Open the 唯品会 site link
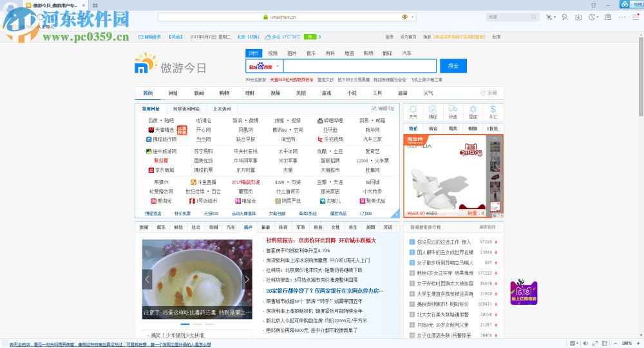Screen dimensions: 644x348 point(245,201)
